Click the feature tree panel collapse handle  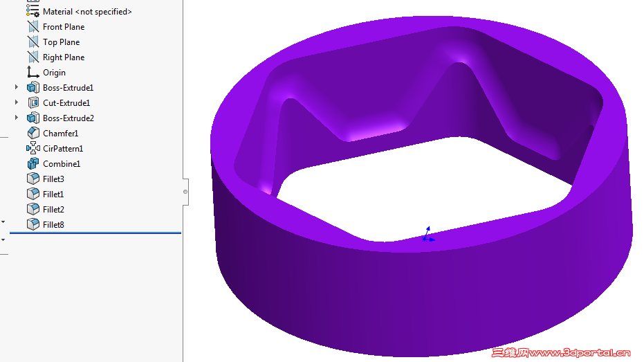185,192
